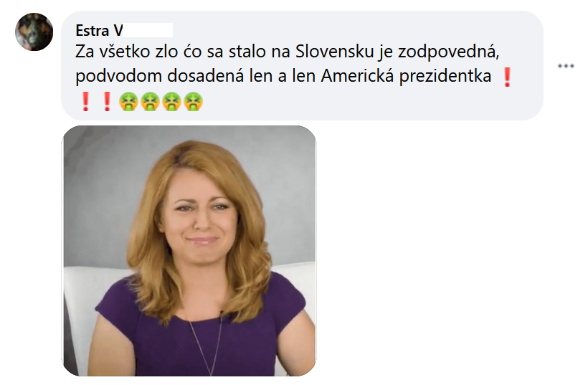Click the word "Slovensku" in the comment
Screen dimensions: 588x385
pyautogui.click(x=334, y=52)
